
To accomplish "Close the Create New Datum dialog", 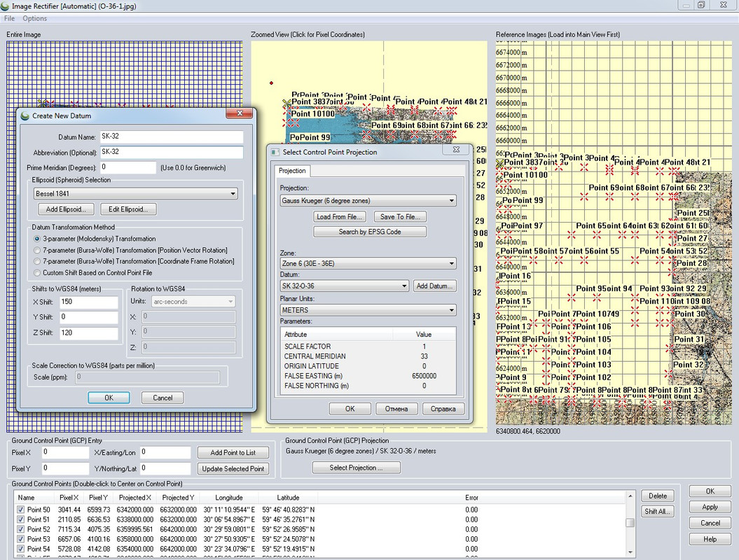I will tap(240, 115).
